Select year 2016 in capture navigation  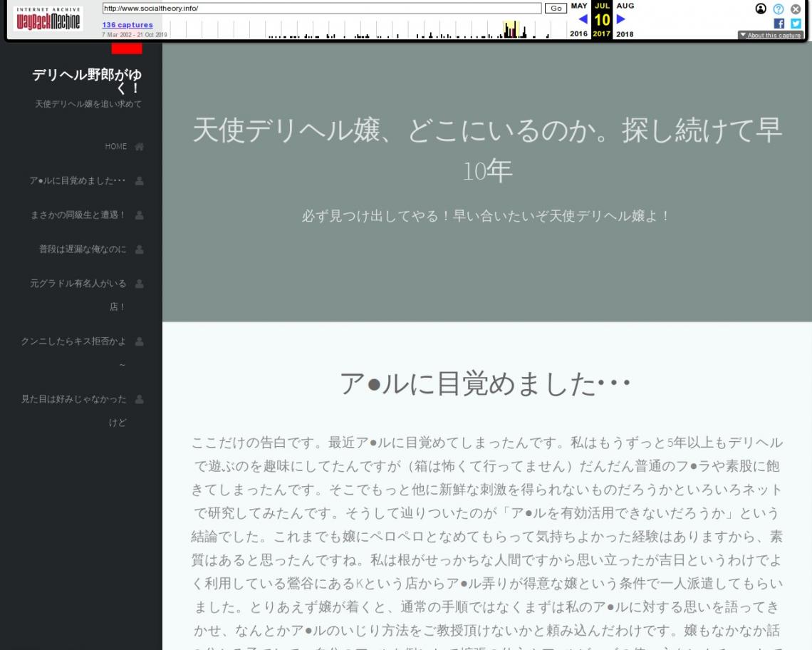578,33
